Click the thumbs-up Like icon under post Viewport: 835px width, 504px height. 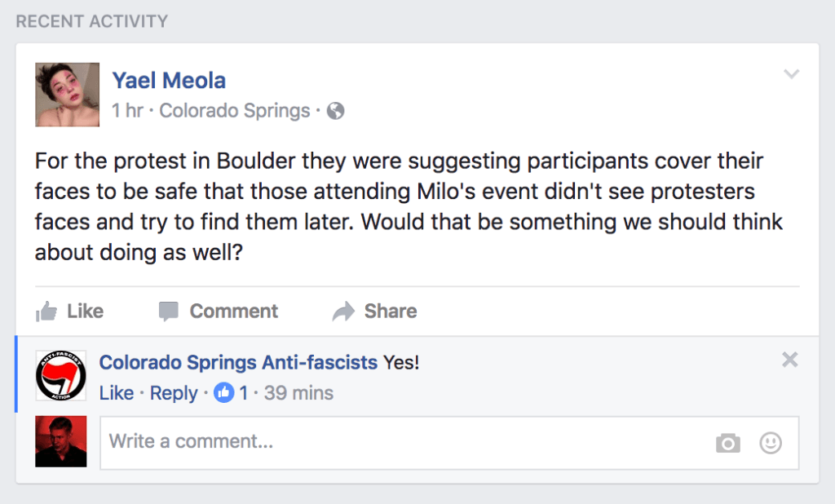[46, 312]
